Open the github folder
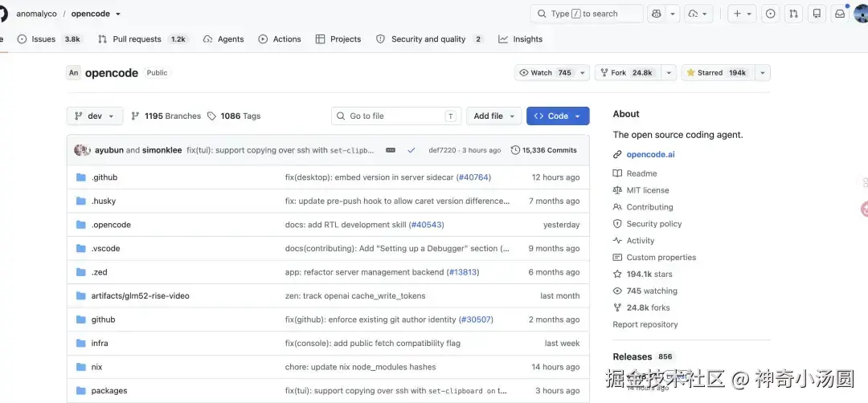Screen dimensions: 868x403 click(103, 320)
